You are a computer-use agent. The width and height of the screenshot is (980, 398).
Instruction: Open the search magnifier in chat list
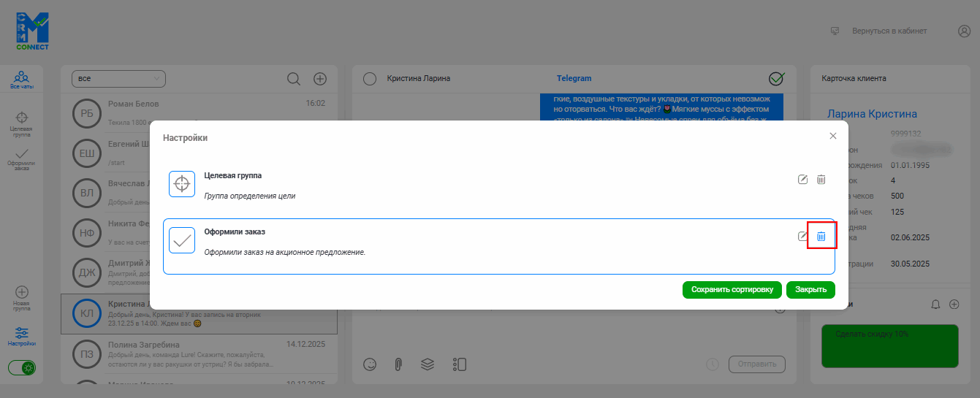(294, 79)
